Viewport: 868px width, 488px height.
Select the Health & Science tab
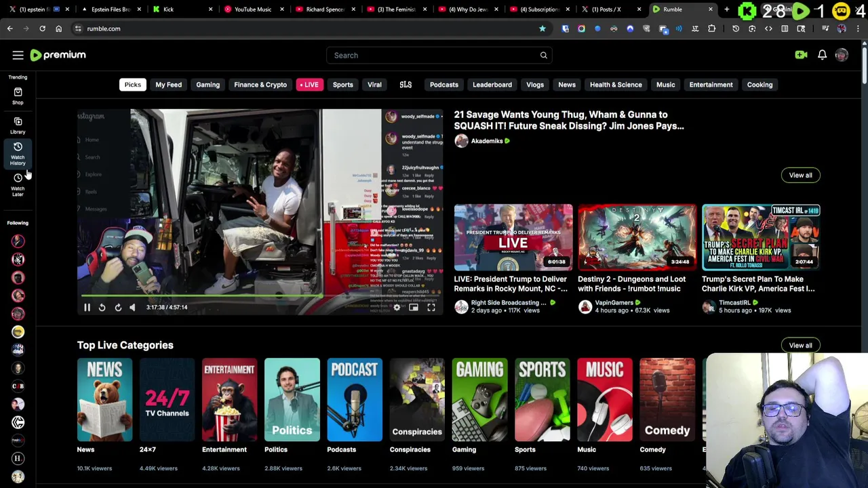[616, 85]
